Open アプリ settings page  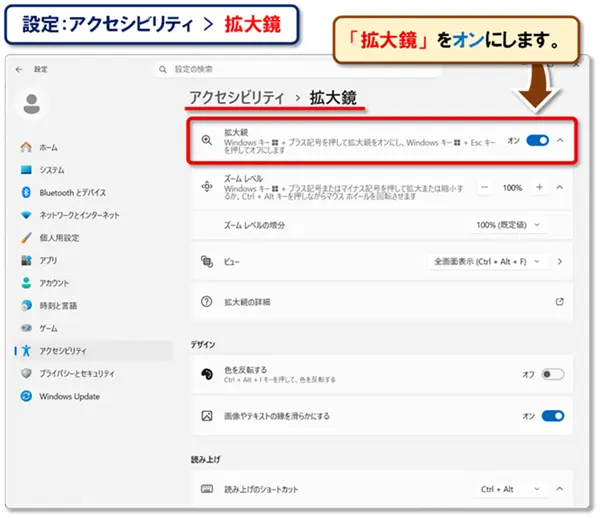click(x=93, y=261)
